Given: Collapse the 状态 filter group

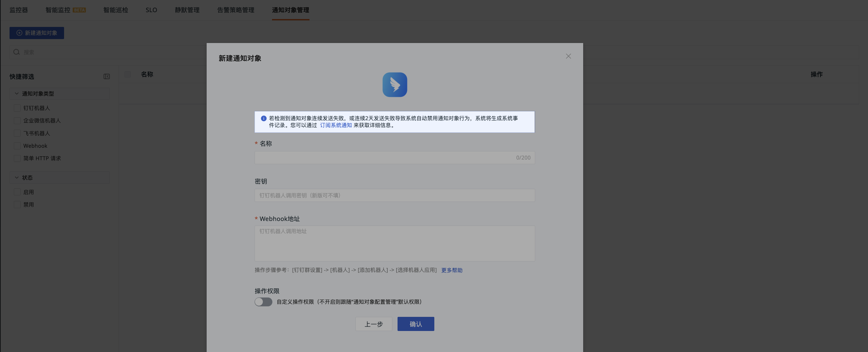Looking at the screenshot, I should pyautogui.click(x=16, y=177).
